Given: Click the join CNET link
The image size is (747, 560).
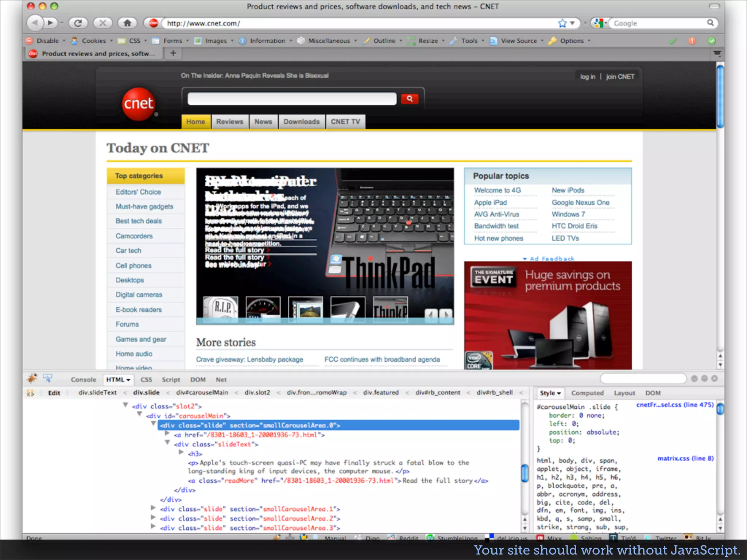Looking at the screenshot, I should pos(620,77).
